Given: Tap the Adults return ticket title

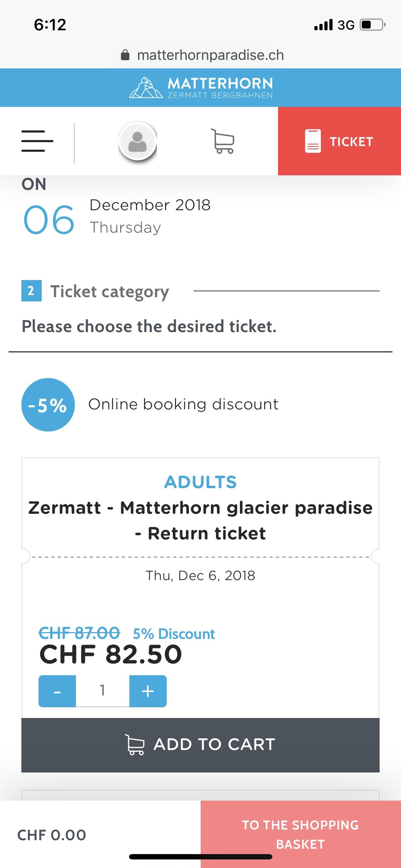Looking at the screenshot, I should pyautogui.click(x=200, y=520).
